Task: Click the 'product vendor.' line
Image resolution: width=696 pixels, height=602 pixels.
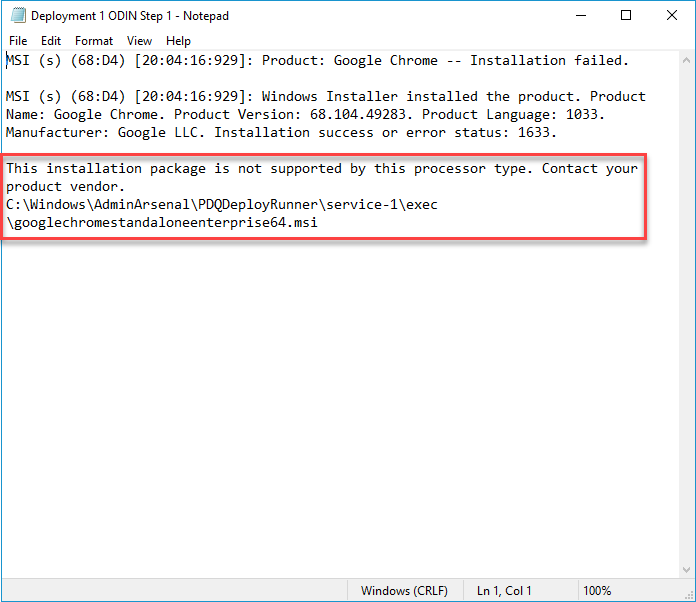Action: coord(65,186)
